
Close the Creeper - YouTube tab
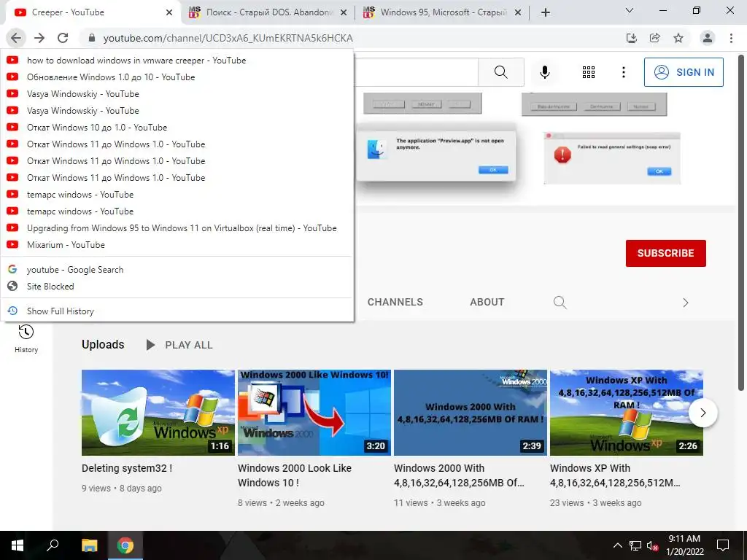click(169, 12)
